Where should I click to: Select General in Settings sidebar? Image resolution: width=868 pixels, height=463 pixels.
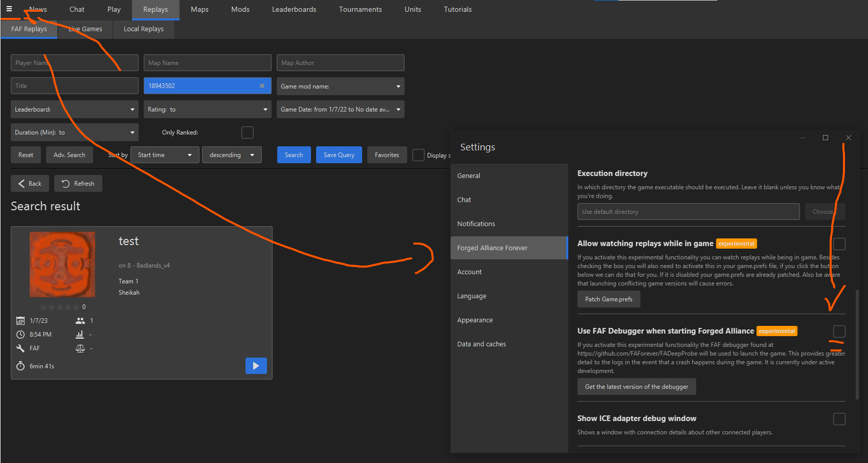tap(509, 176)
